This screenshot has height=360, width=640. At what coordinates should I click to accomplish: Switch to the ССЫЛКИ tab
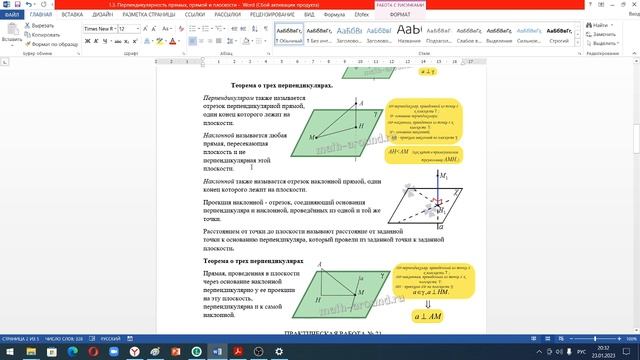pyautogui.click(x=195, y=15)
